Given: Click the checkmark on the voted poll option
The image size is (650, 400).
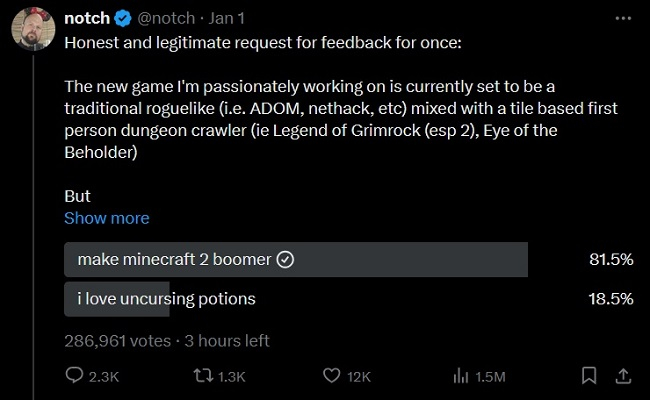Looking at the screenshot, I should coord(285,259).
